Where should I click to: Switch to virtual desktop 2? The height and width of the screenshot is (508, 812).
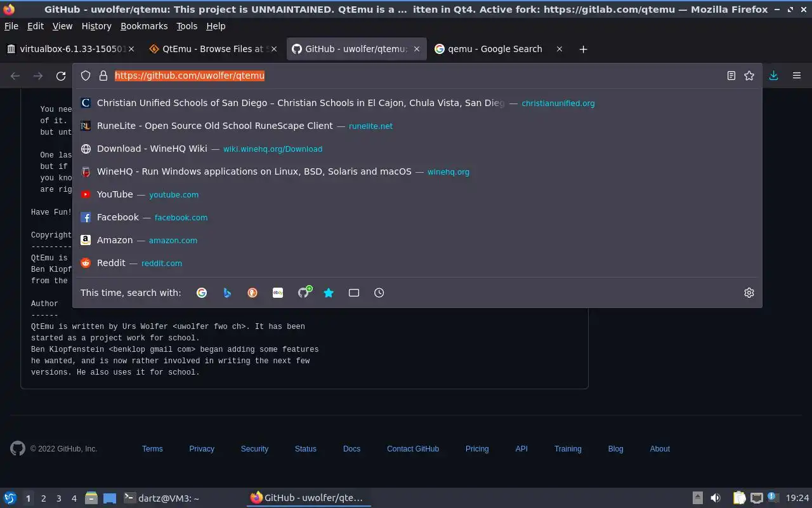click(x=43, y=498)
